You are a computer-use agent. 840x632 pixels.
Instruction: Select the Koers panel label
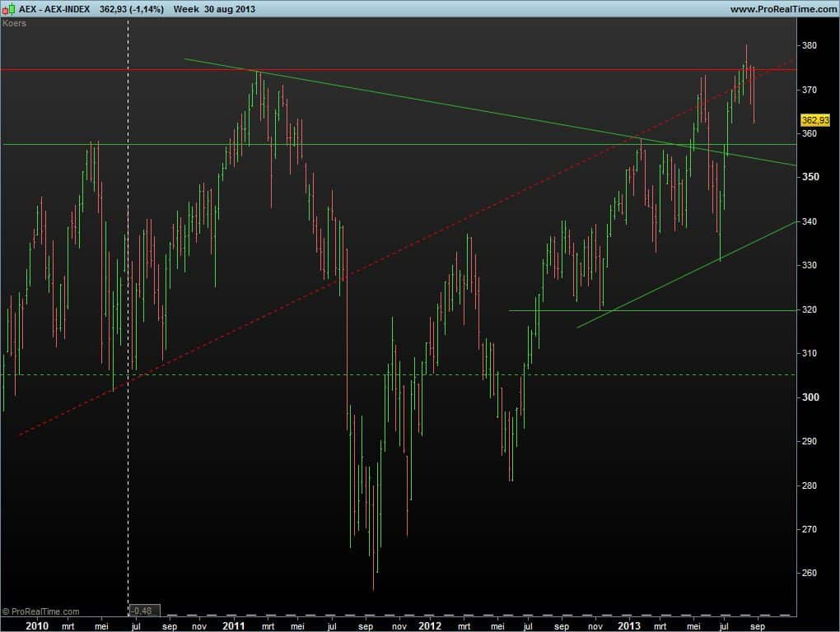pyautogui.click(x=14, y=23)
